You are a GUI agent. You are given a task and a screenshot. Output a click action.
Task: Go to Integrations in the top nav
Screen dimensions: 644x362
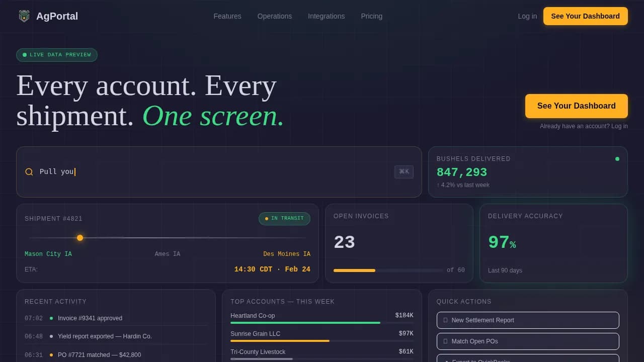(x=327, y=16)
